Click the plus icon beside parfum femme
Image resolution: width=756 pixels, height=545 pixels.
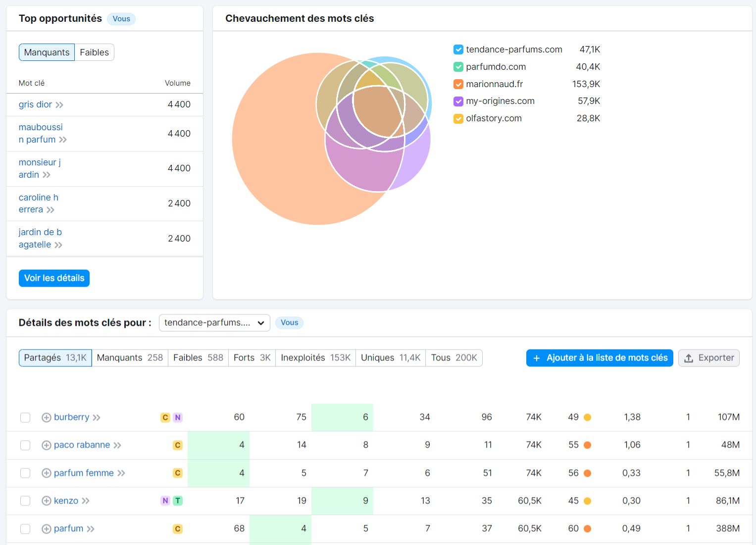tap(46, 473)
